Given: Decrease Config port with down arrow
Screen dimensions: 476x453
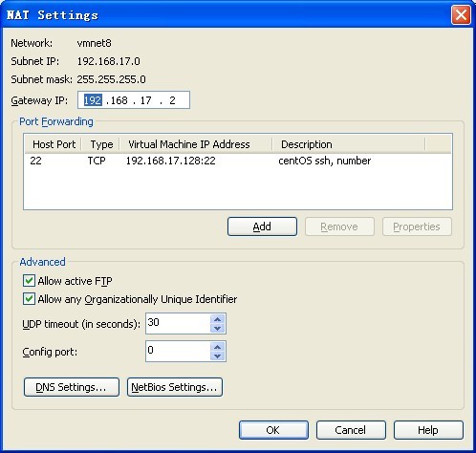Looking at the screenshot, I should click(218, 356).
